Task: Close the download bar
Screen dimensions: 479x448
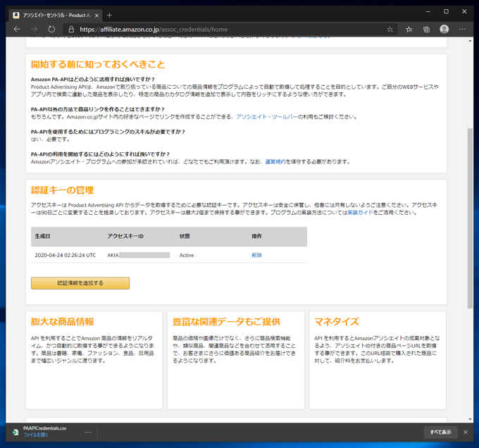Action: (x=466, y=432)
